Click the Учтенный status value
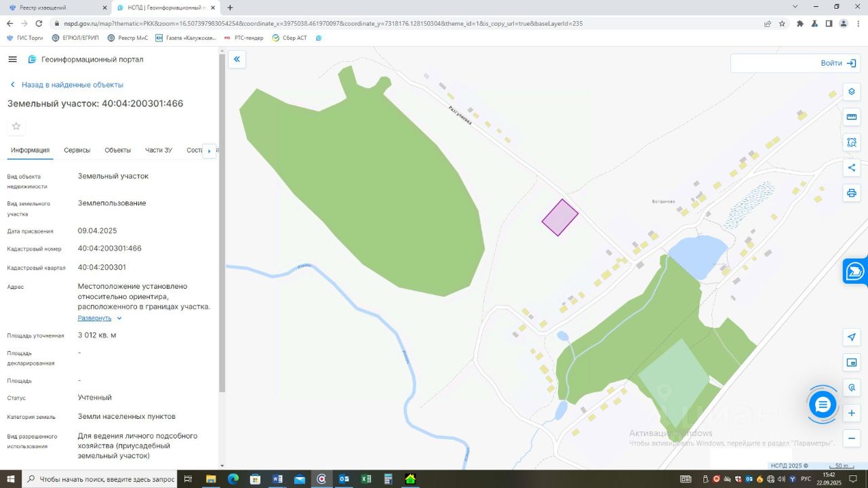868x488 pixels. (x=95, y=397)
